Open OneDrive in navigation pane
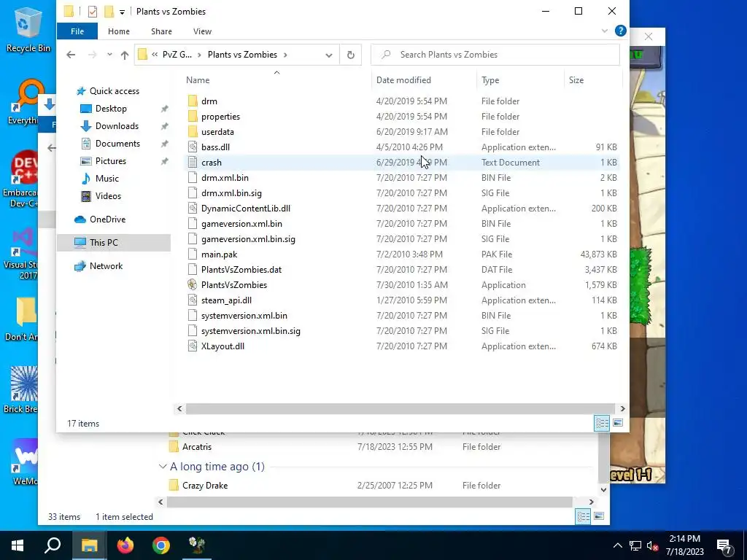The width and height of the screenshot is (747, 560). pyautogui.click(x=108, y=219)
